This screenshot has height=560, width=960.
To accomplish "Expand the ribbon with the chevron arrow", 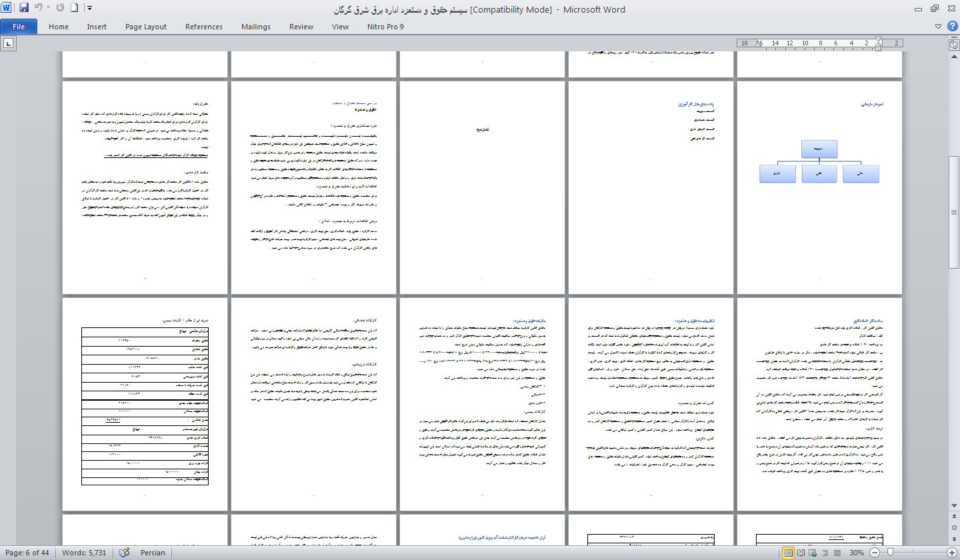I will coord(938,27).
